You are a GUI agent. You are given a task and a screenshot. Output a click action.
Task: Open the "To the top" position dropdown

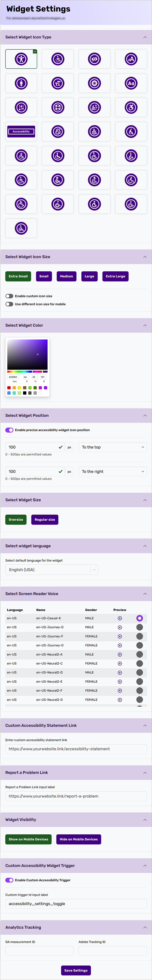pos(113,447)
